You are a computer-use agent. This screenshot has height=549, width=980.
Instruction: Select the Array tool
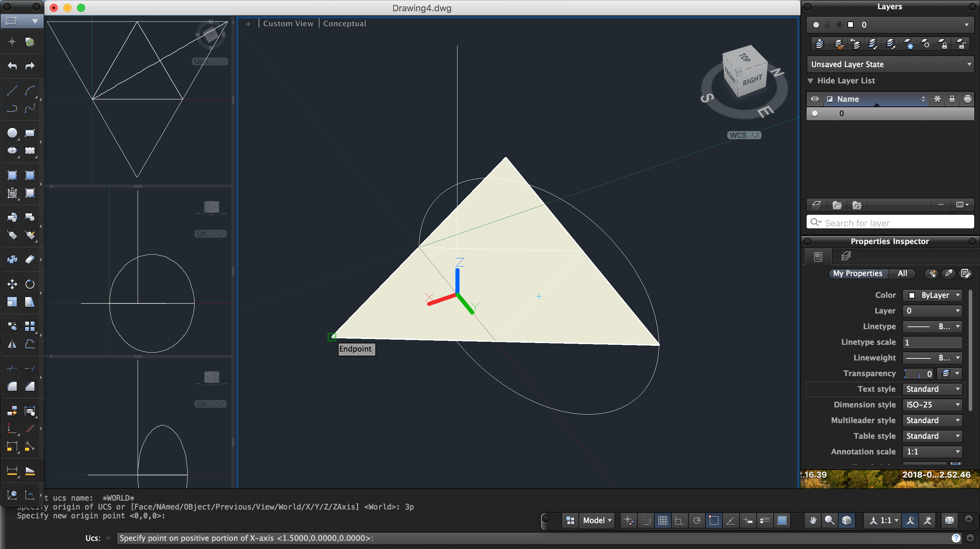pyautogui.click(x=30, y=326)
